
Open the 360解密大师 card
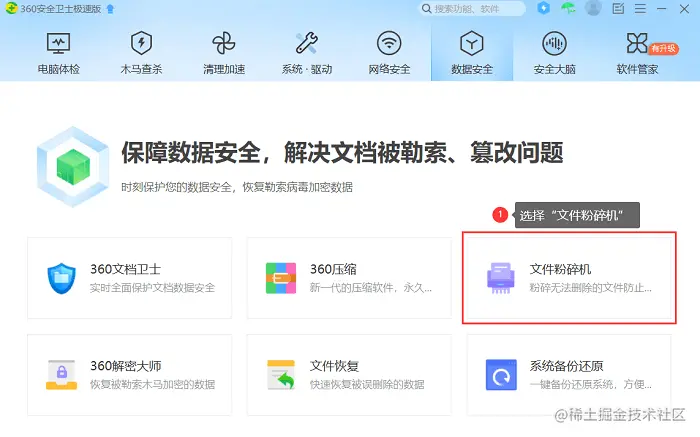pyautogui.click(x=129, y=375)
